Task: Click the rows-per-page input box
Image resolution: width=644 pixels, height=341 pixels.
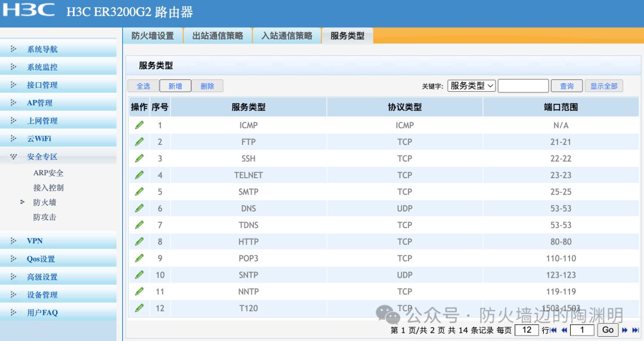Action: (527, 330)
